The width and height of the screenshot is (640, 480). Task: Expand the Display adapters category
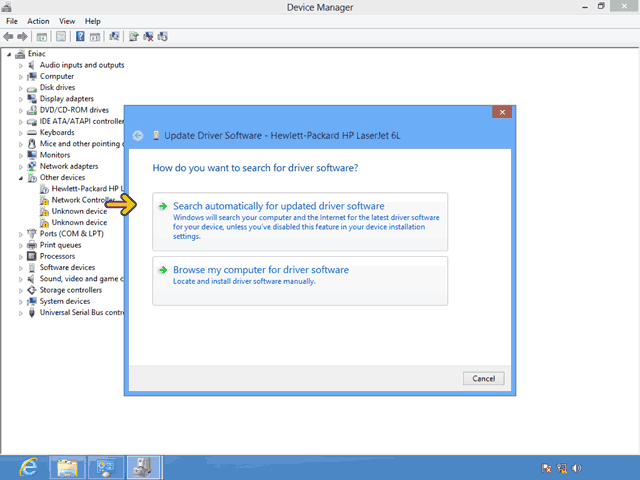pos(21,99)
